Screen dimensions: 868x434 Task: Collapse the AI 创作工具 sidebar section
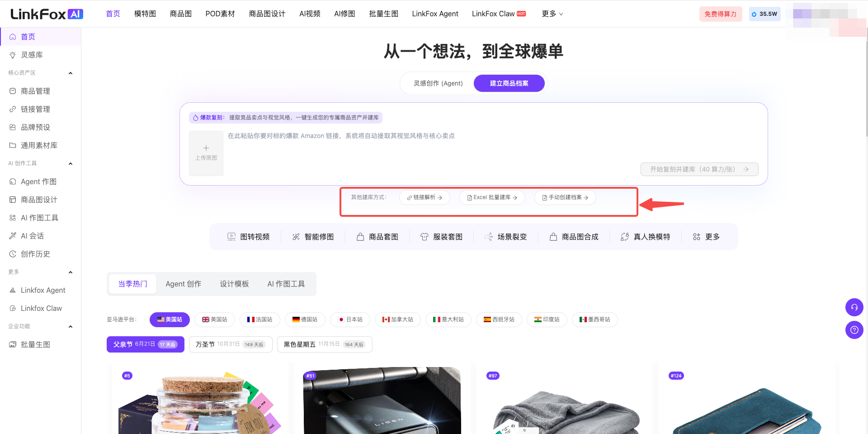(71, 163)
